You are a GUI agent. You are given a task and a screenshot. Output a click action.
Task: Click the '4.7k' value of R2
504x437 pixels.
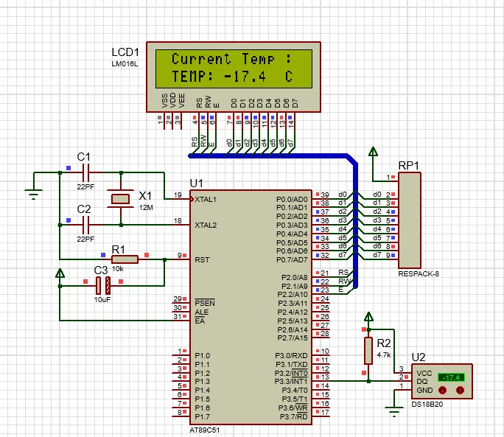(x=384, y=355)
